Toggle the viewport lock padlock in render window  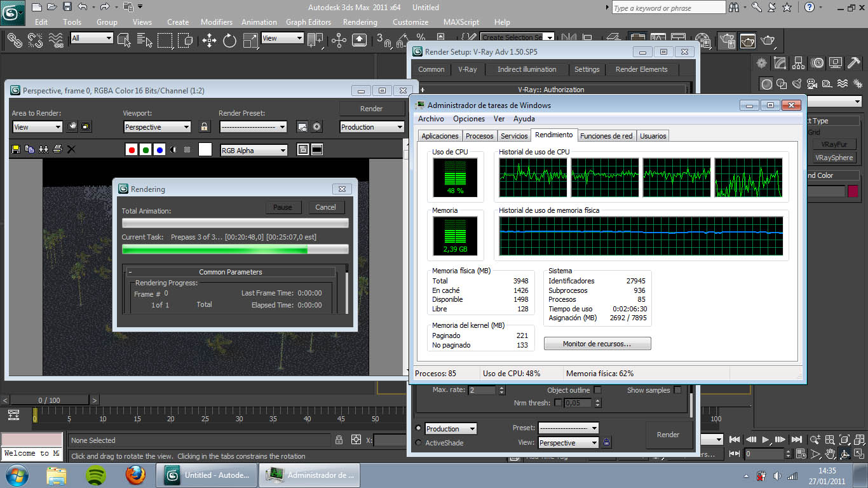point(204,126)
